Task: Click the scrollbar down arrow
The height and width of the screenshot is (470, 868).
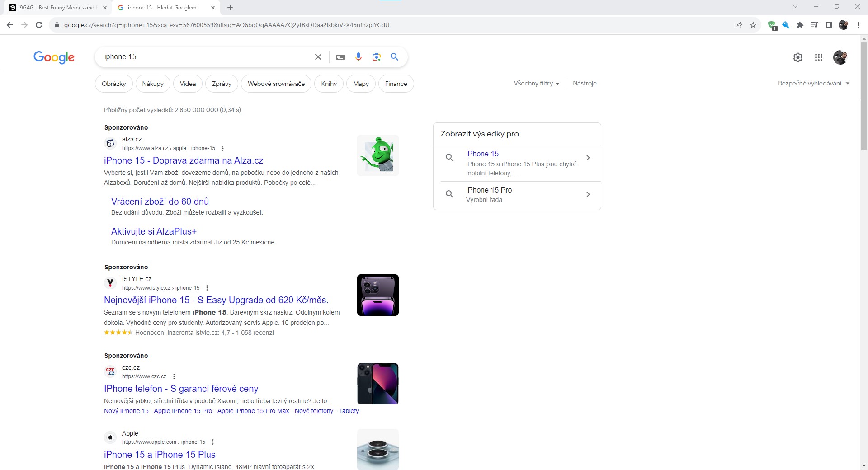Action: point(864,466)
